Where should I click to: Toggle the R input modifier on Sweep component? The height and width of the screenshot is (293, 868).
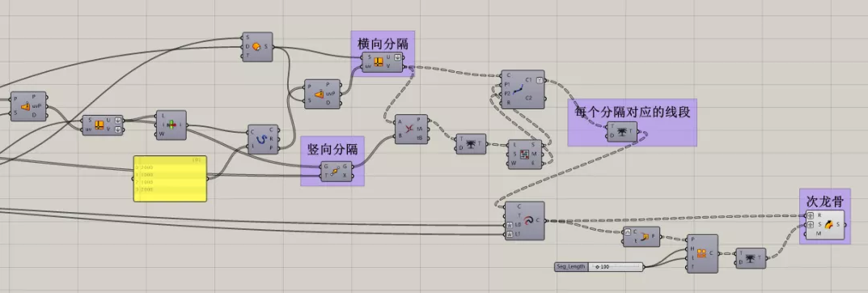811,215
